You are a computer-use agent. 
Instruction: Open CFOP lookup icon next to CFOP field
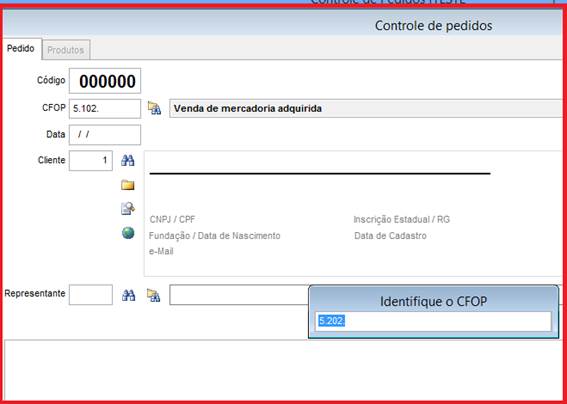click(154, 108)
